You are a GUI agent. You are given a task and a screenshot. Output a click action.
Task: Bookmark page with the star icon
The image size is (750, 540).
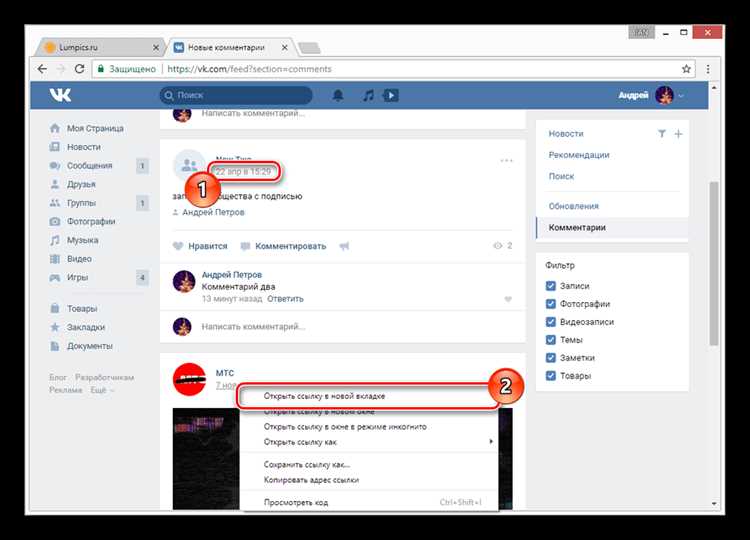(x=686, y=69)
